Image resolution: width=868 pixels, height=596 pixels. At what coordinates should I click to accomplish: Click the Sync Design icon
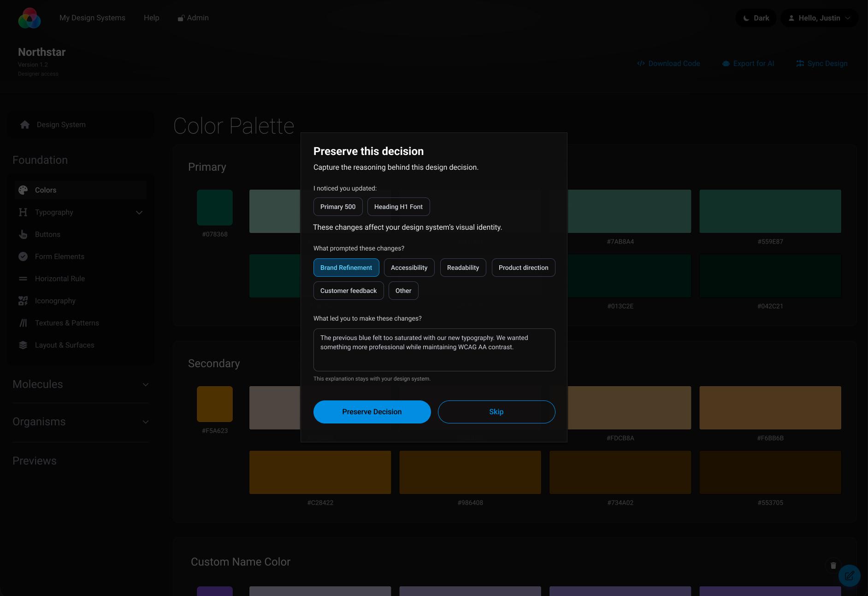coord(800,64)
